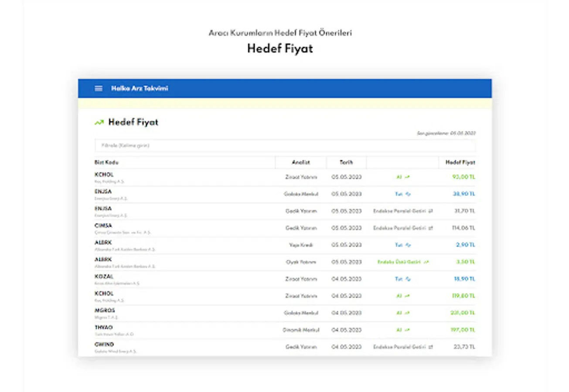Click the green trend icon beside the Hedef Fiyat heading
Image resolution: width=569 pixels, height=392 pixels.
(99, 123)
